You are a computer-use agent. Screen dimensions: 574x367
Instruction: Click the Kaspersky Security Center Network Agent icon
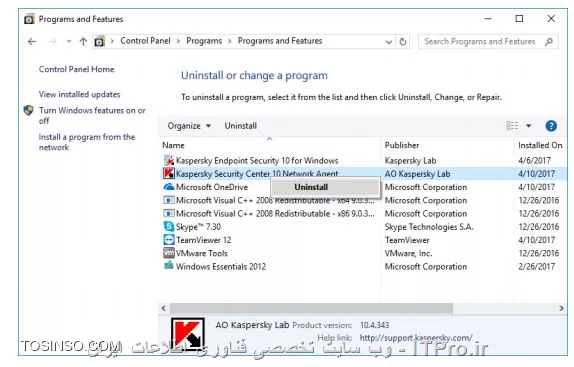tap(169, 173)
